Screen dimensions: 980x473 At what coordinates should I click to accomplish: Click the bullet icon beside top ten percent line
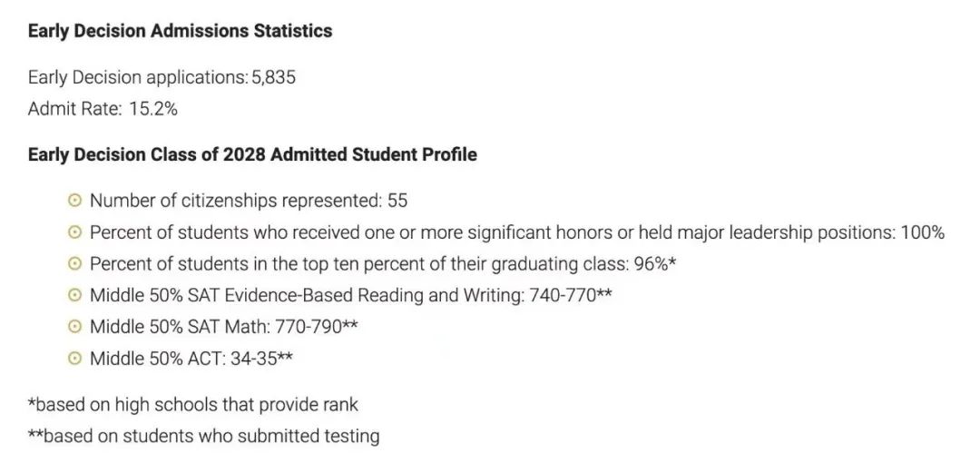(x=74, y=264)
